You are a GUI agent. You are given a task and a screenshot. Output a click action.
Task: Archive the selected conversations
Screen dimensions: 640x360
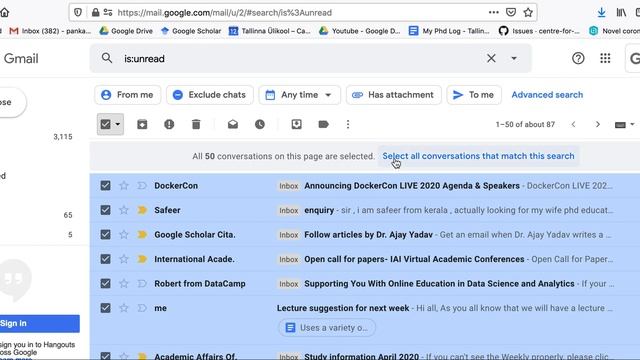click(142, 124)
